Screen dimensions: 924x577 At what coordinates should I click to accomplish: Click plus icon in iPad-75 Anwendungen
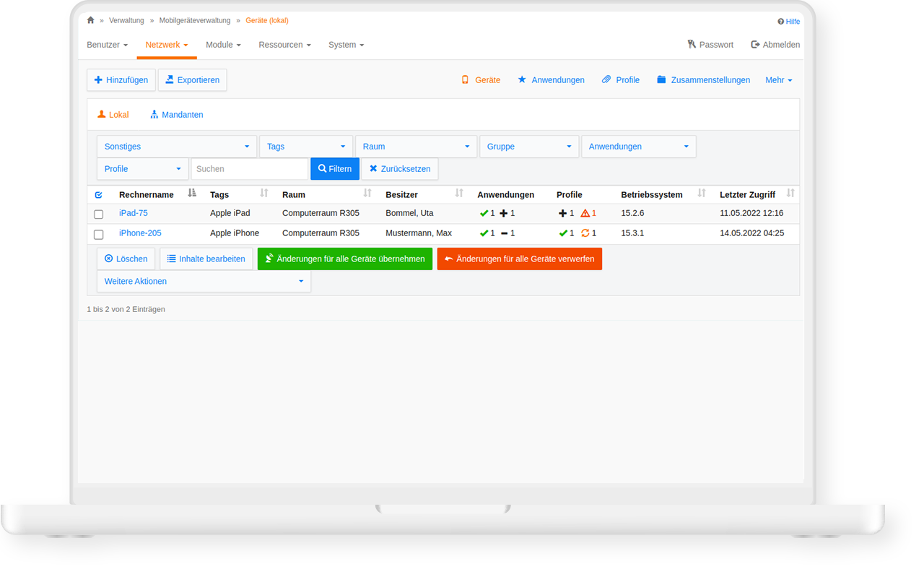[x=504, y=214]
